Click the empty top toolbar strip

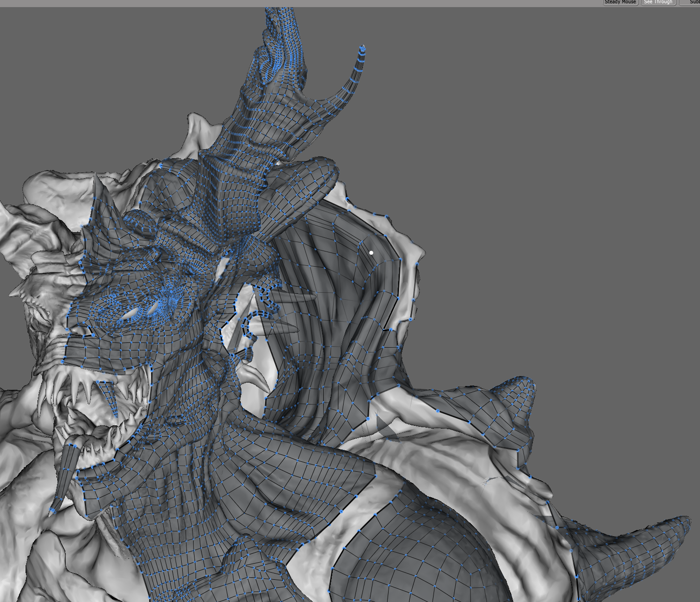(284, 3)
